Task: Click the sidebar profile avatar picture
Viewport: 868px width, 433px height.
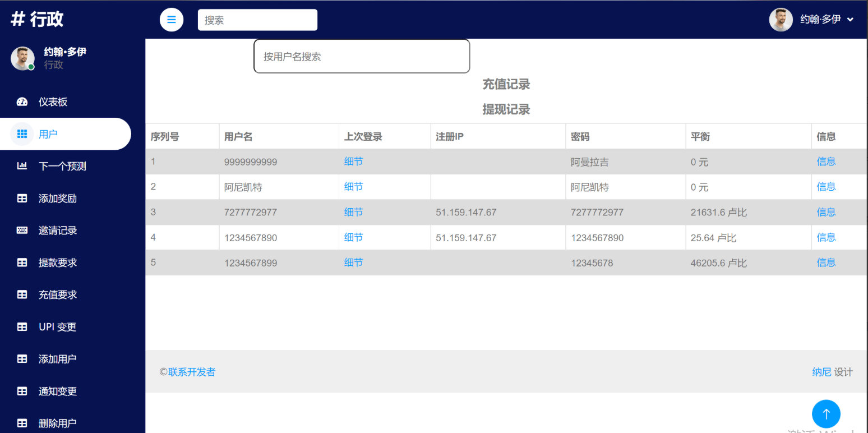Action: (22, 58)
